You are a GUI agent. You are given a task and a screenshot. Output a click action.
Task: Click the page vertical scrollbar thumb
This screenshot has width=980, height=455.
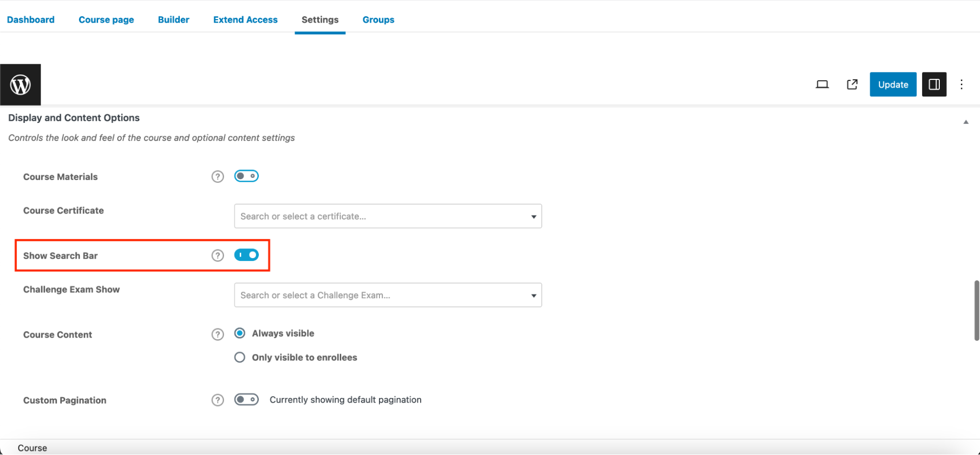[x=977, y=311]
